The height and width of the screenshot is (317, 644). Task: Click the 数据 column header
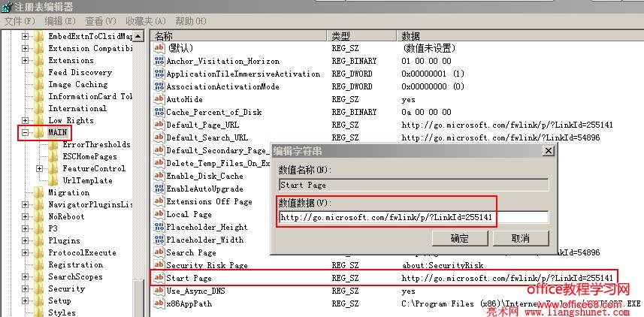[520, 36]
